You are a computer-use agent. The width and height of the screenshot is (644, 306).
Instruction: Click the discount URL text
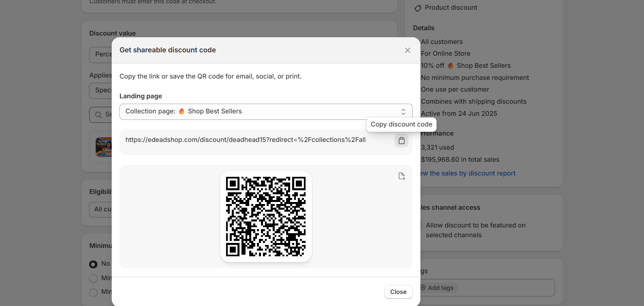tap(246, 140)
